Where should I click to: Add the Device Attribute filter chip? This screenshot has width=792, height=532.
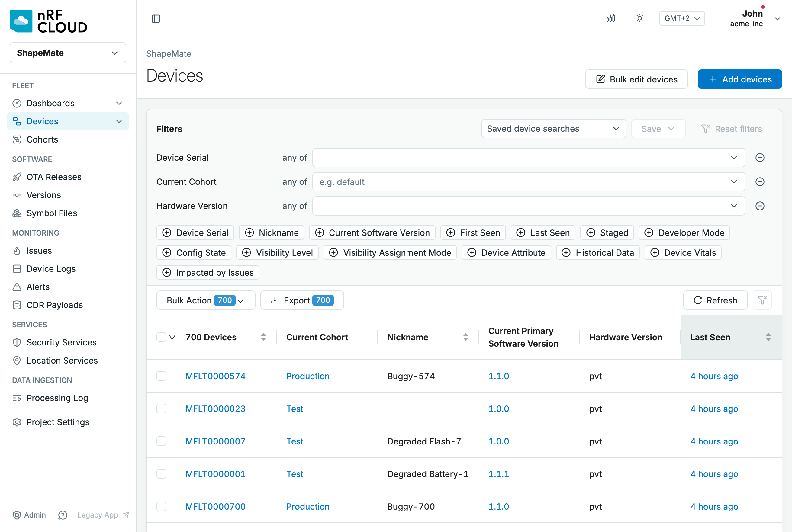(506, 253)
